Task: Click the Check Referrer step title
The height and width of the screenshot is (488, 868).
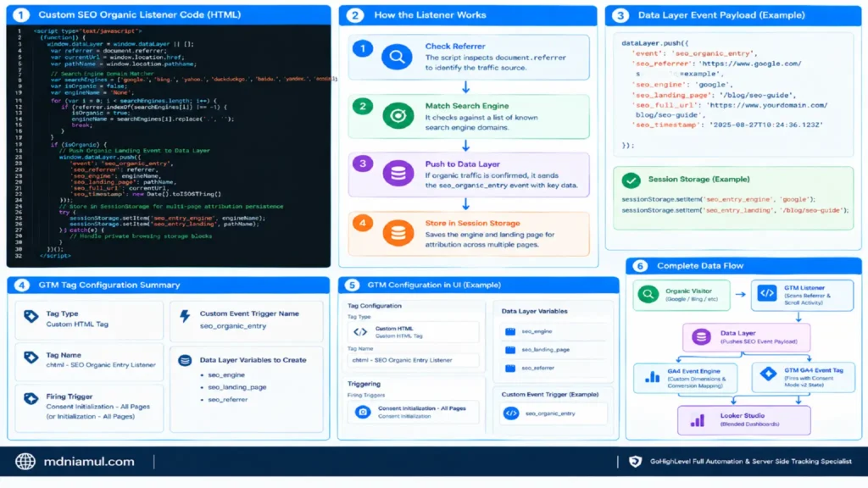Action: tap(455, 47)
